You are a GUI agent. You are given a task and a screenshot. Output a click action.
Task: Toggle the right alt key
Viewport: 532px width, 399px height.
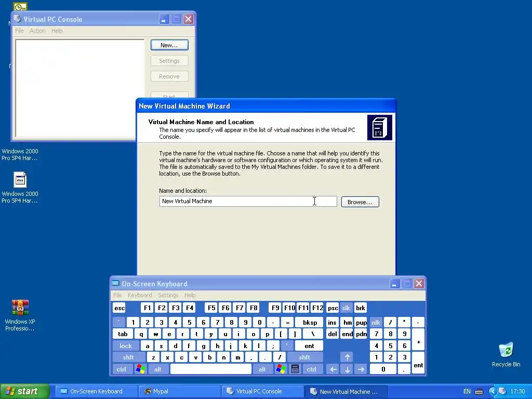[x=262, y=369]
